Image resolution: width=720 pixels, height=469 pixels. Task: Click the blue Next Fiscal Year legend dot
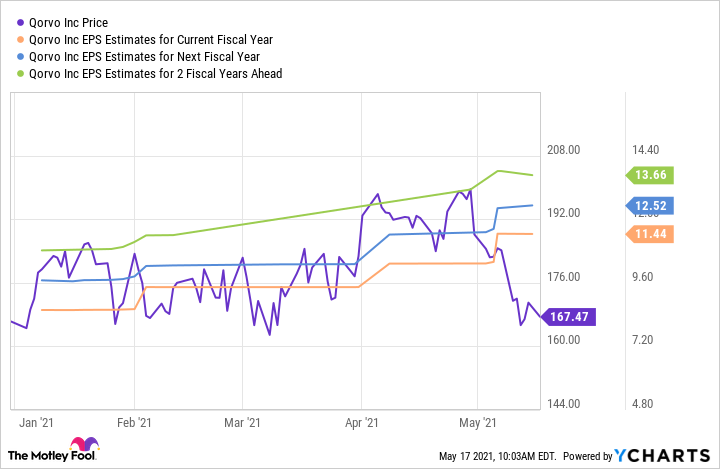click(x=18, y=56)
